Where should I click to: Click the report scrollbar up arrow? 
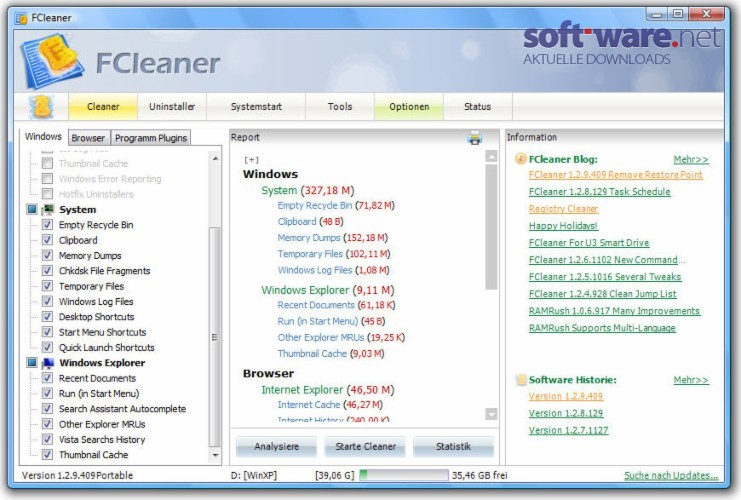coord(491,156)
